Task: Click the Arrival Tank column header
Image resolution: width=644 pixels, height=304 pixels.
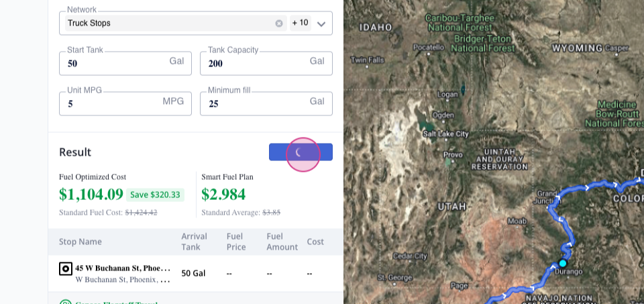Action: pos(194,242)
